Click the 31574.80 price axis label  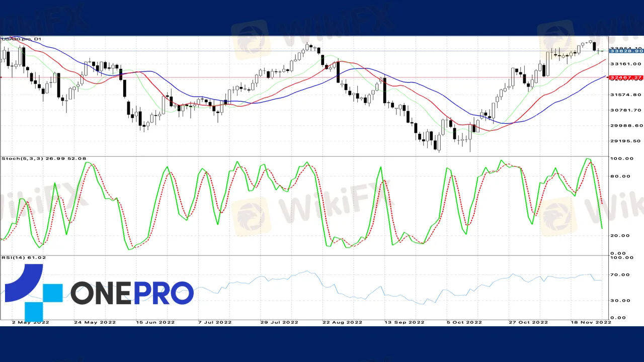tap(626, 95)
